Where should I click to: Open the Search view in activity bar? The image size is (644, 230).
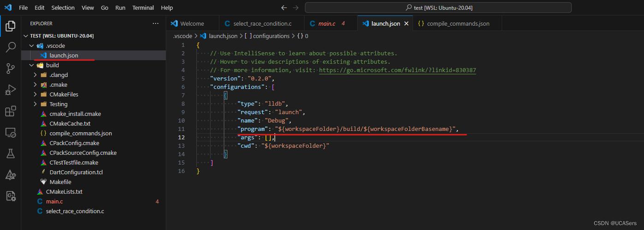[10, 47]
